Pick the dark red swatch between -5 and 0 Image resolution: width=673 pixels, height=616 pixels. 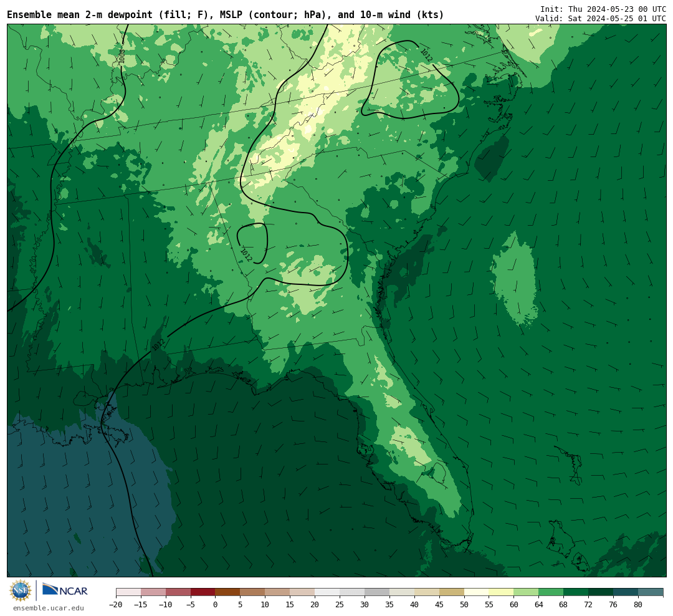coord(203,592)
